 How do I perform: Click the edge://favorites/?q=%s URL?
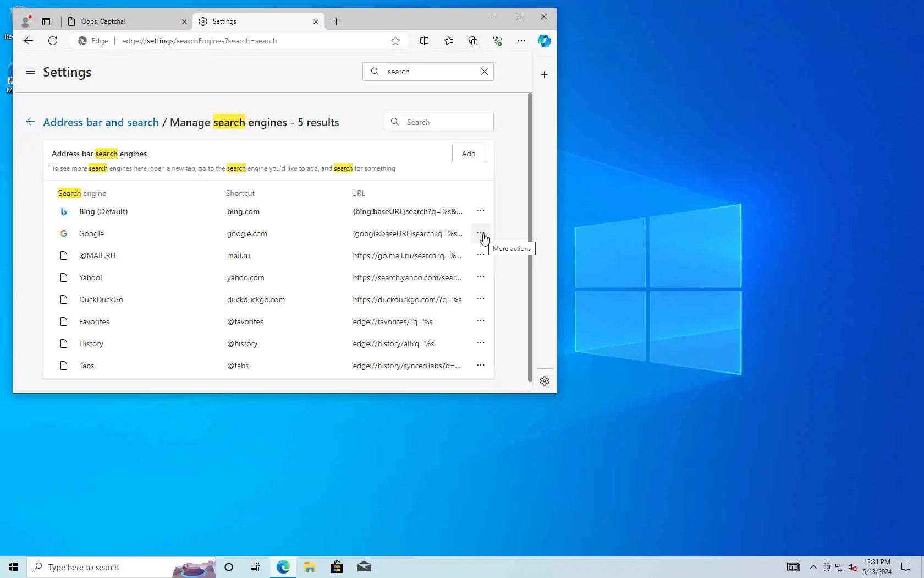[x=393, y=321]
